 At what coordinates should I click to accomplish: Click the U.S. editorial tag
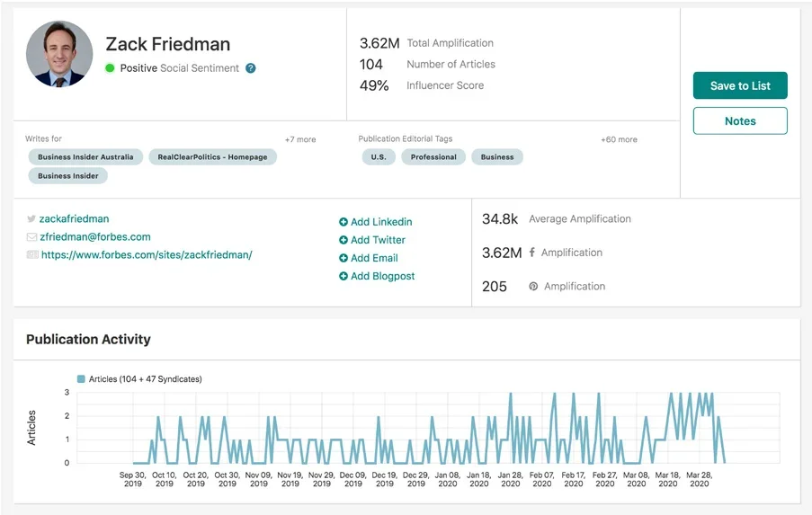[x=378, y=157]
